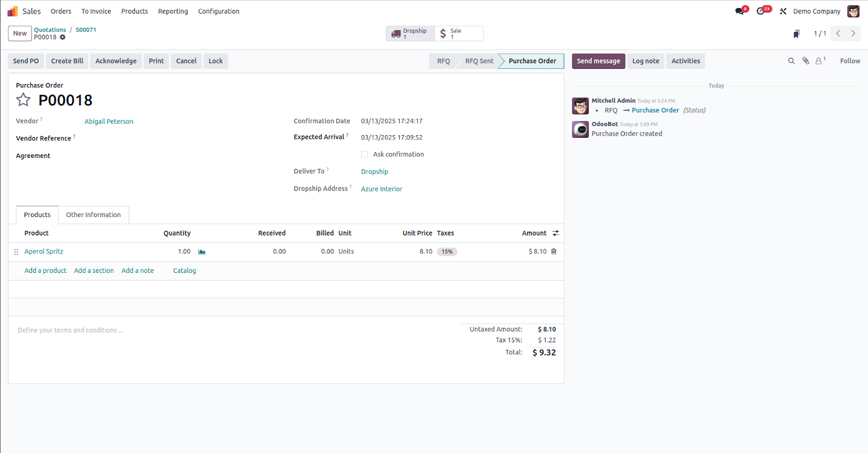Click the 15% tax tag
The width and height of the screenshot is (868, 453).
(x=447, y=252)
